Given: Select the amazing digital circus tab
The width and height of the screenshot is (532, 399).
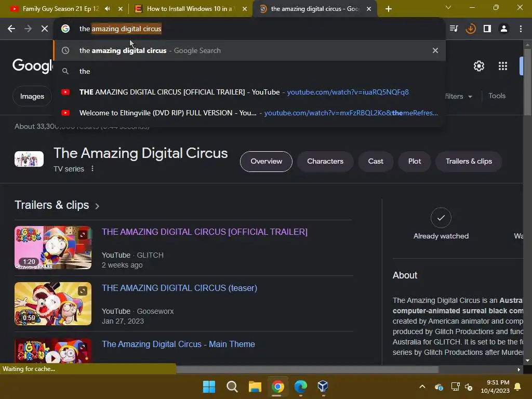Looking at the screenshot, I should tap(314, 9).
